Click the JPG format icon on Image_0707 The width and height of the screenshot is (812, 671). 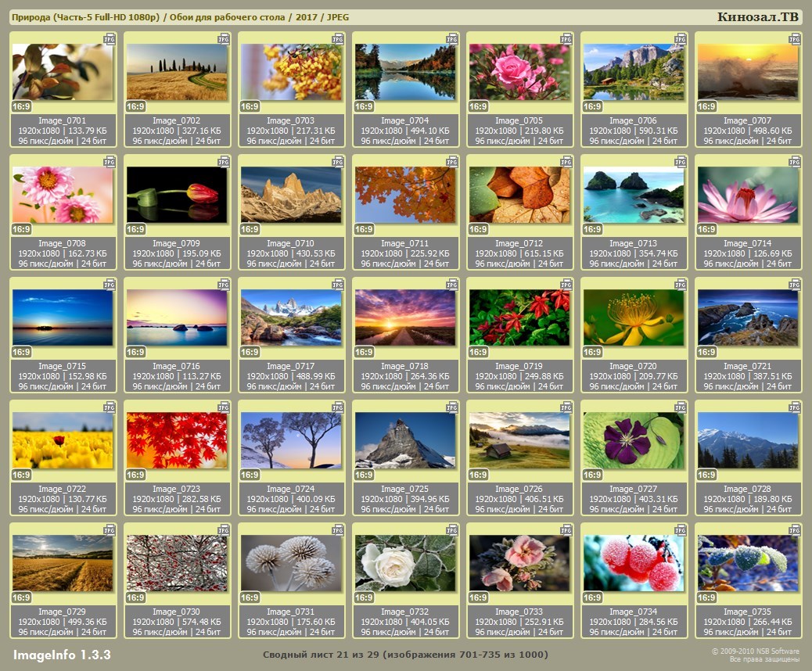(795, 38)
